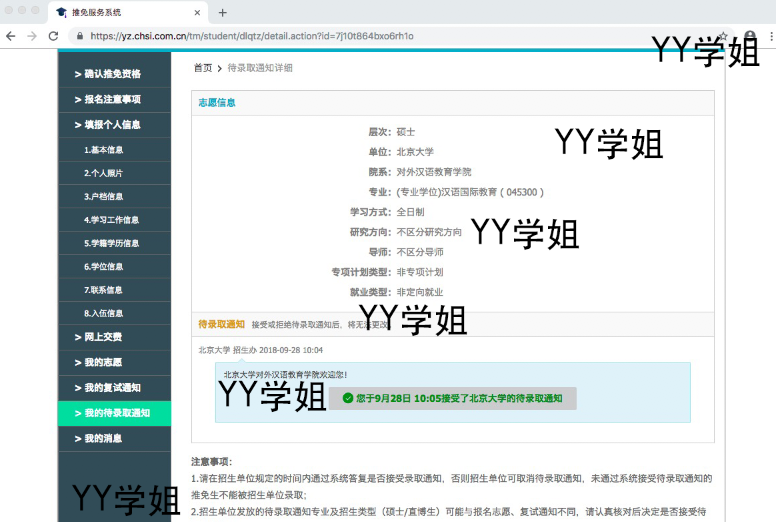This screenshot has width=776, height=522.
Task: Go to 6.学位信息
Action: pos(114,266)
